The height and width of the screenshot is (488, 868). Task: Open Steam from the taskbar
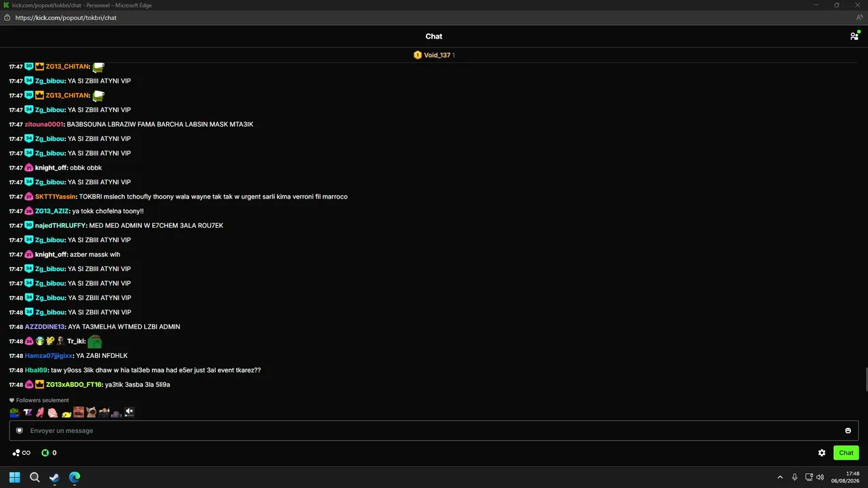(x=54, y=477)
